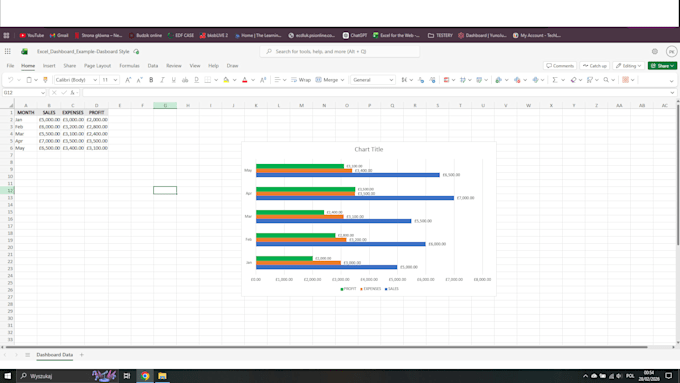Click the Settings gear icon

click(x=655, y=51)
